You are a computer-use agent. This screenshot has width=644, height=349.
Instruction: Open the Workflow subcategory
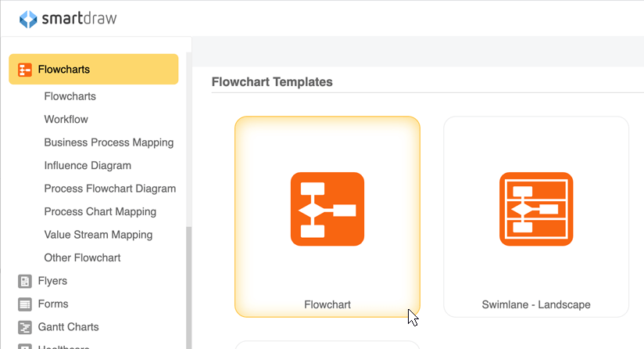click(x=66, y=119)
